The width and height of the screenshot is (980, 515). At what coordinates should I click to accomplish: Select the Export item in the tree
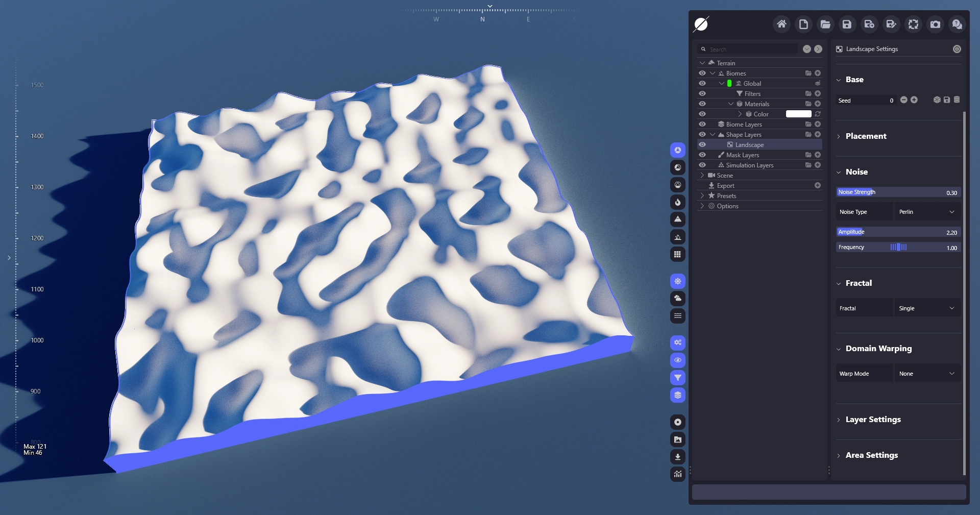[725, 186]
